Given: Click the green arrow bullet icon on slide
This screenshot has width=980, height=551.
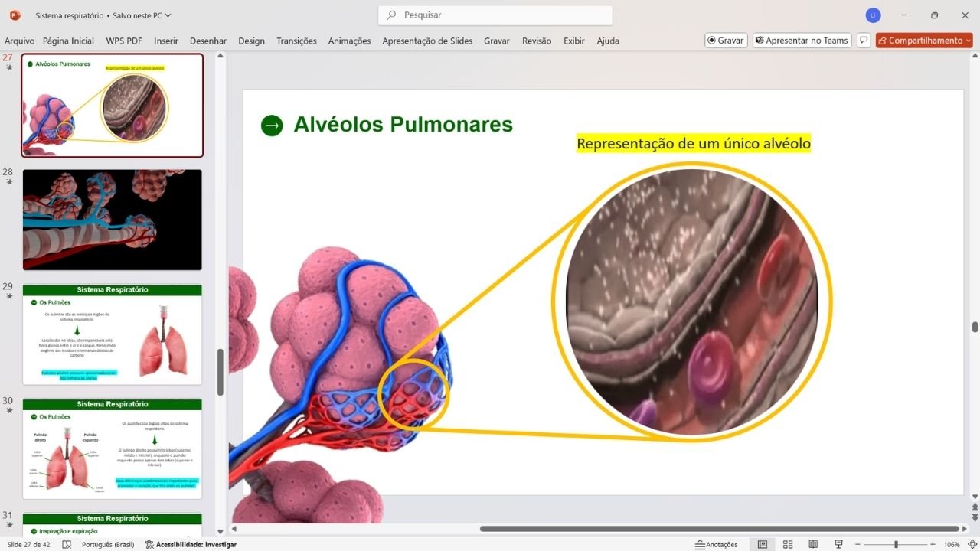Looking at the screenshot, I should [x=272, y=126].
